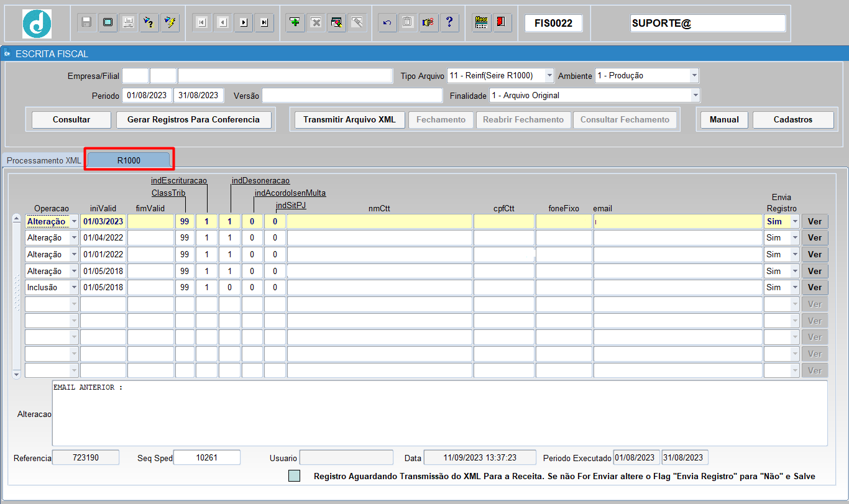Click the window/clear screen toolbar icon

tap(108, 23)
